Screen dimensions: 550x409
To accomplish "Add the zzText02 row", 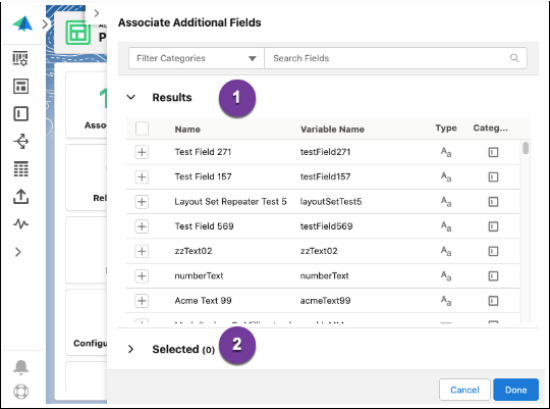I will pos(142,251).
